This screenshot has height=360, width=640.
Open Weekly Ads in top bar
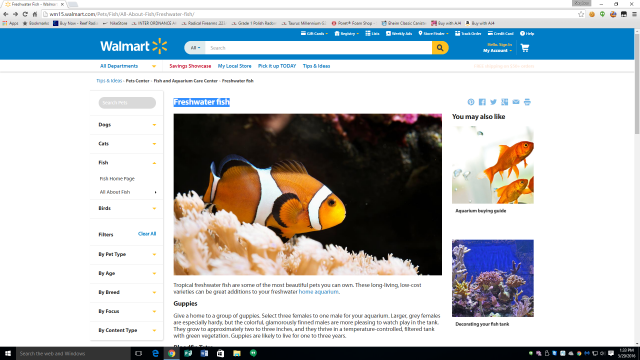(x=399, y=33)
